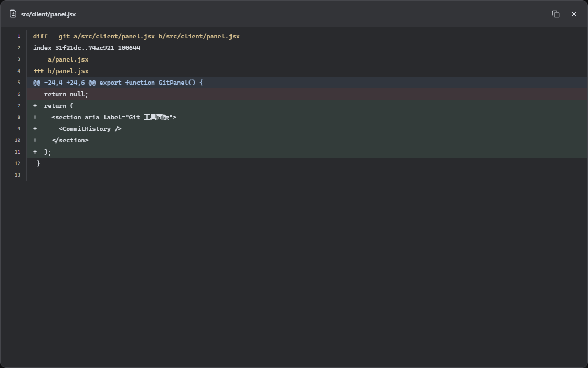Copy the diff contents with copy icon

(556, 14)
